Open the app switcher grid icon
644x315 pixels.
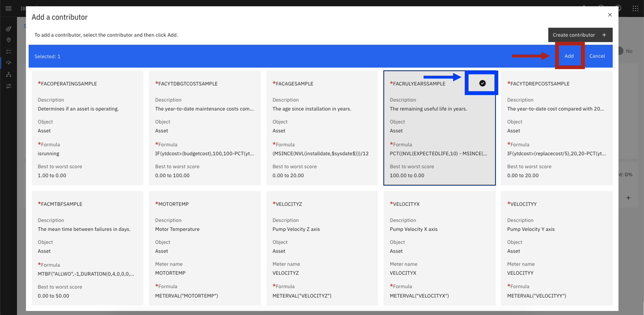coord(635,8)
